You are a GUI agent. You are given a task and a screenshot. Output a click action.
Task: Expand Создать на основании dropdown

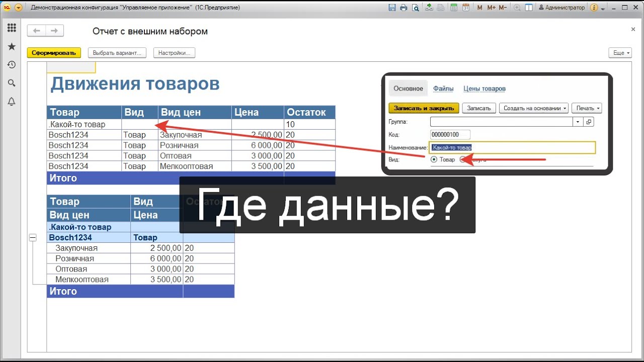(534, 108)
